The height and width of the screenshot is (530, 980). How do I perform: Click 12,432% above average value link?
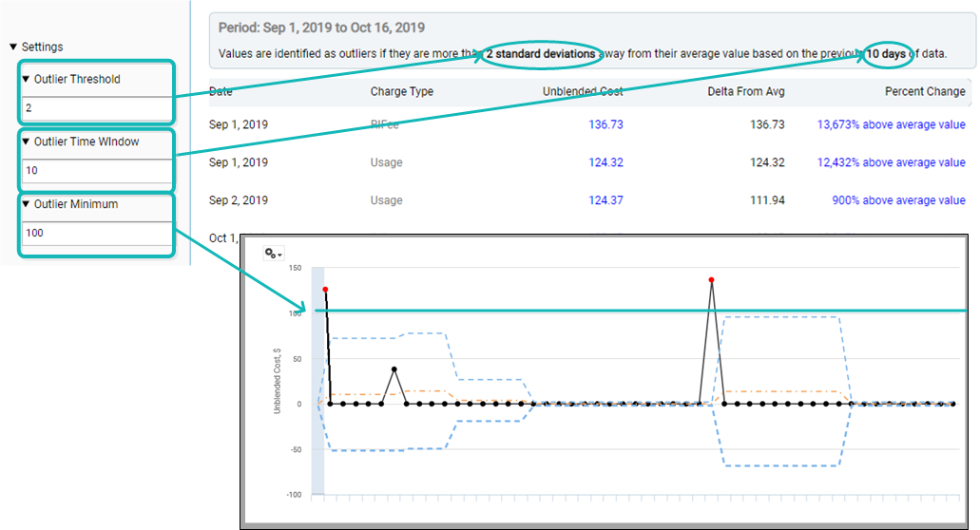(891, 162)
